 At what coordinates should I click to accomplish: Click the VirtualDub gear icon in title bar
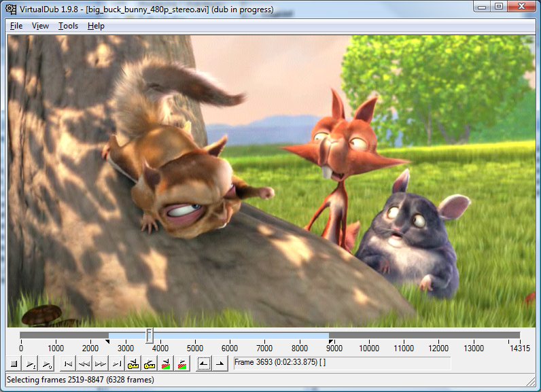(x=11, y=9)
